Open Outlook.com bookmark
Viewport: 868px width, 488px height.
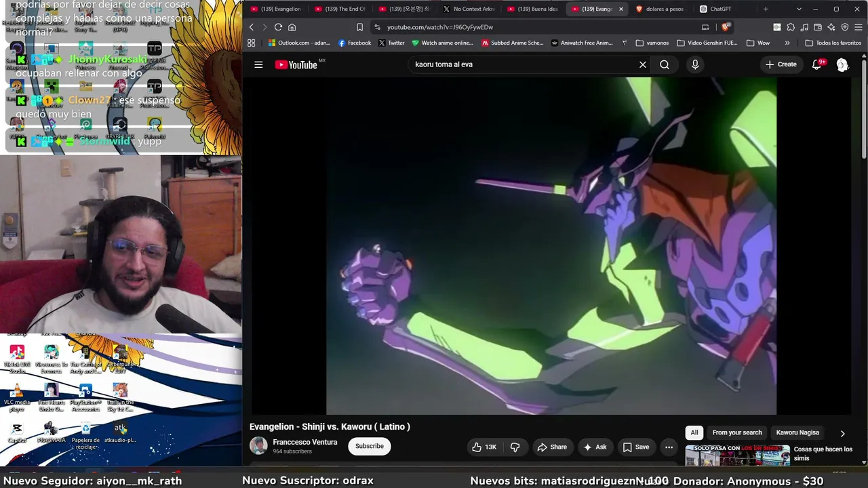299,43
